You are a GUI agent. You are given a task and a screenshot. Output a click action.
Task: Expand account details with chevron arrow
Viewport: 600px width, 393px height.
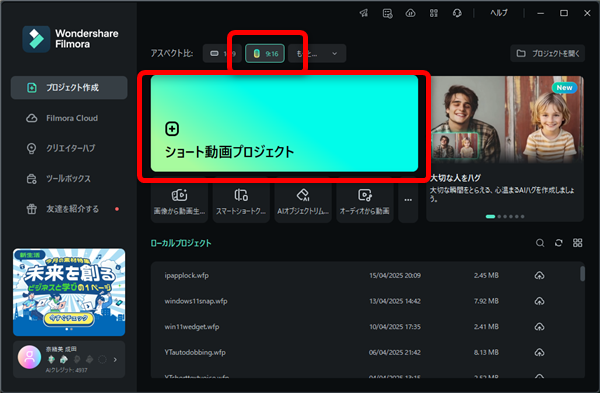[x=115, y=360]
